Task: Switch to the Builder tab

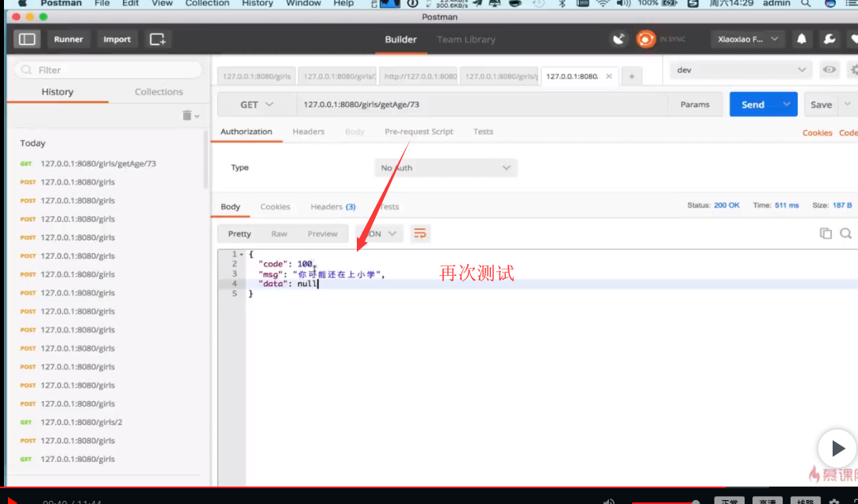Action: click(x=400, y=40)
